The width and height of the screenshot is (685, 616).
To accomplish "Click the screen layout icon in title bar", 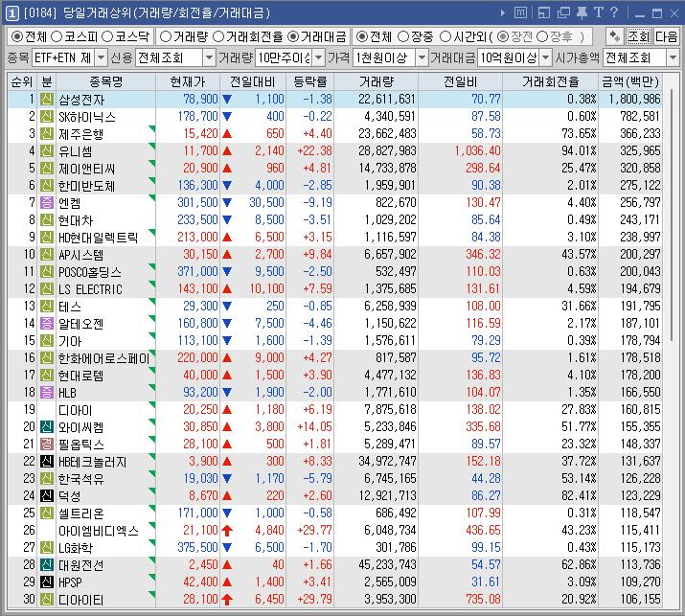I will click(544, 12).
